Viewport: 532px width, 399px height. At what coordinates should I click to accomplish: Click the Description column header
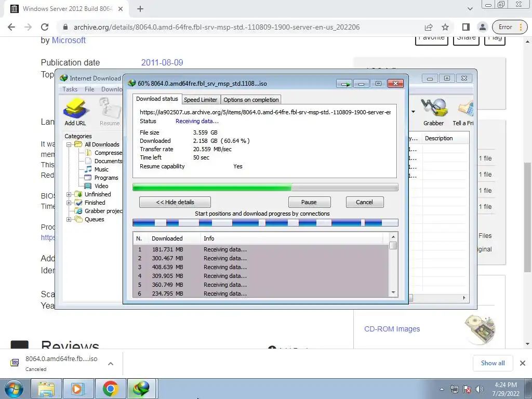coord(445,138)
